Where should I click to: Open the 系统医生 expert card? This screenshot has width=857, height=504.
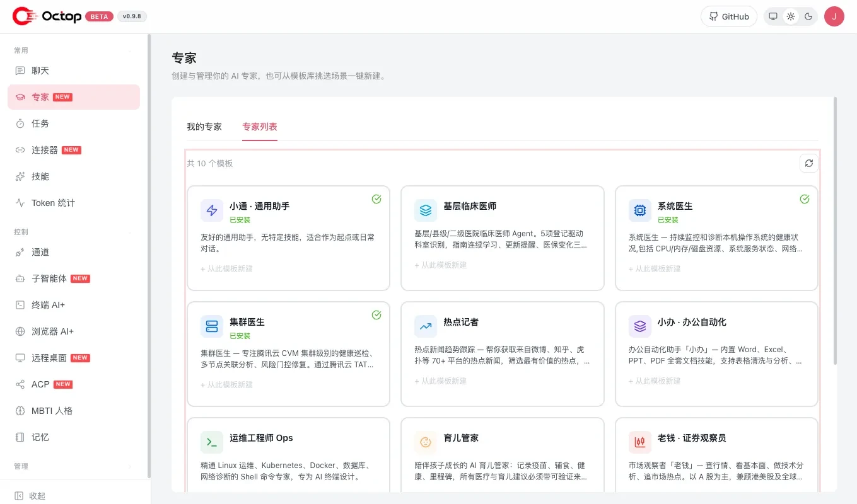point(716,238)
